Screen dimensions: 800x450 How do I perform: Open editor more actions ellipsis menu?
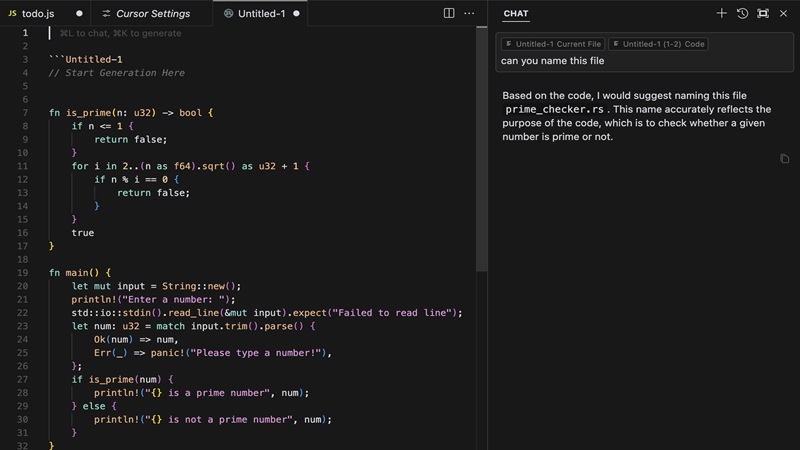tap(469, 13)
